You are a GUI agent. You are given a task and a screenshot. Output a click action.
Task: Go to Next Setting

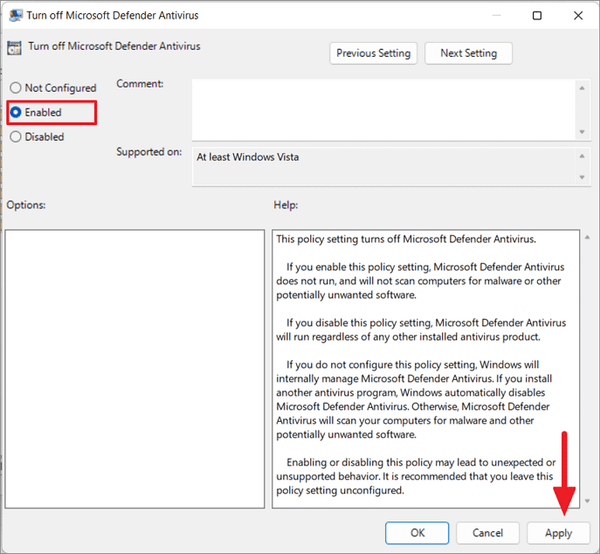pos(468,53)
